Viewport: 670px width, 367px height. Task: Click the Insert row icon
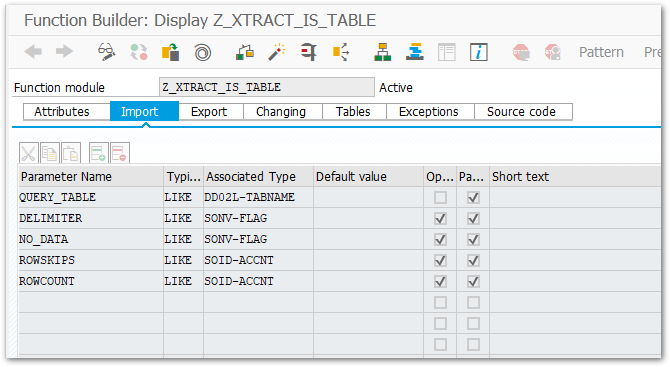tap(98, 153)
